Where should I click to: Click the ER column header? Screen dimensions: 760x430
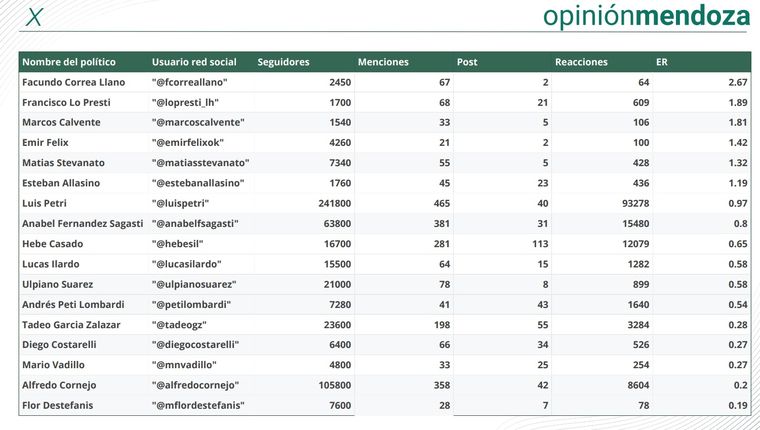click(x=662, y=62)
